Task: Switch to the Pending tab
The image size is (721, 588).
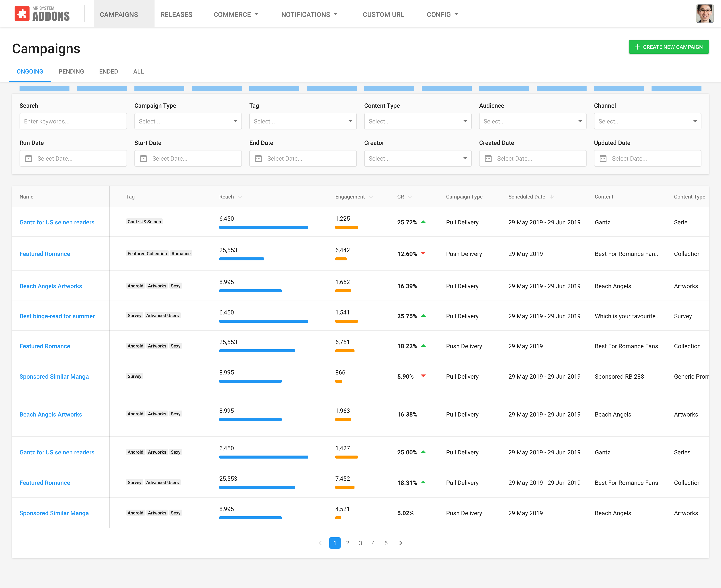Action: 71,71
